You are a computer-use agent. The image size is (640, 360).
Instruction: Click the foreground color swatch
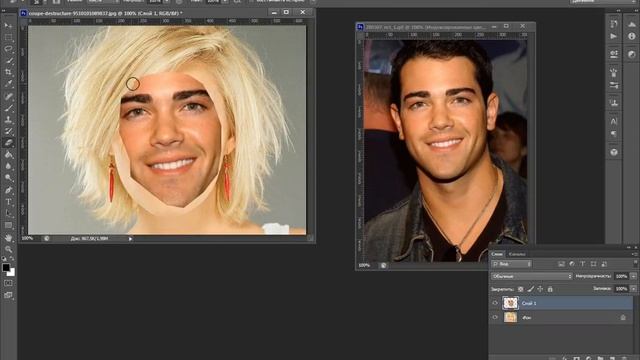(x=6, y=268)
